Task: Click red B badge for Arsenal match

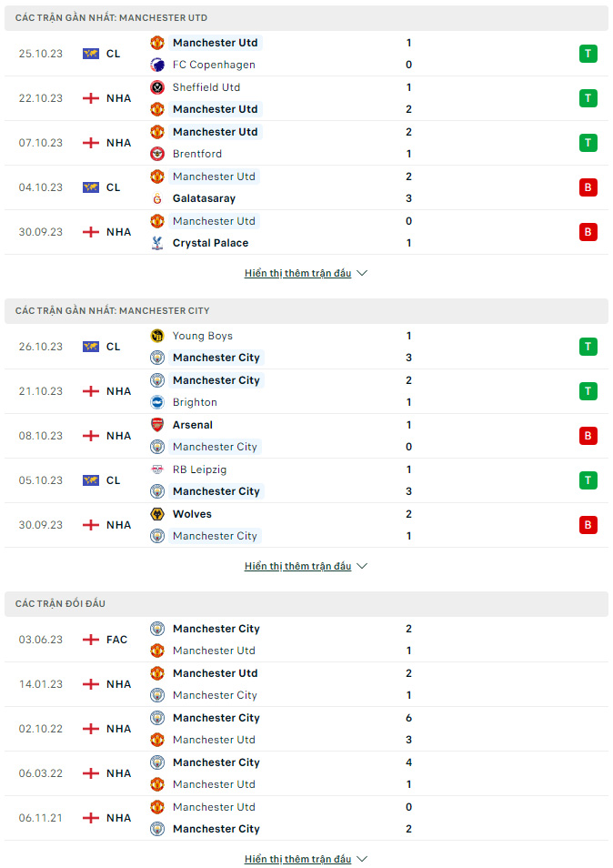Action: pyautogui.click(x=588, y=436)
